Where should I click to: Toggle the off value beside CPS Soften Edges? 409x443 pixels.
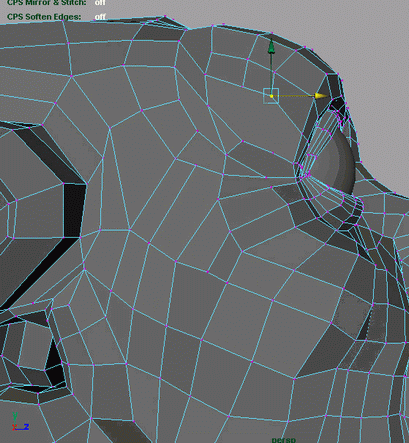[x=100, y=17]
